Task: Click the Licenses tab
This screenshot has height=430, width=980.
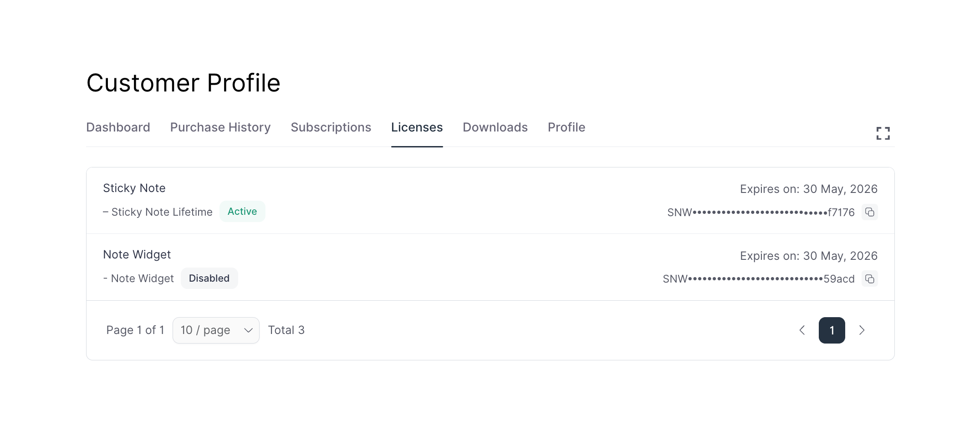Action: point(417,127)
